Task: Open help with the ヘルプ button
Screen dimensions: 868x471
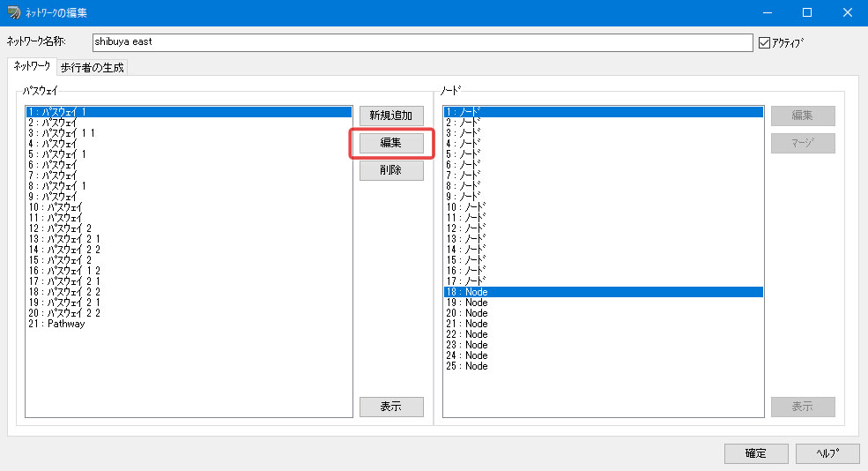Action: (827, 453)
